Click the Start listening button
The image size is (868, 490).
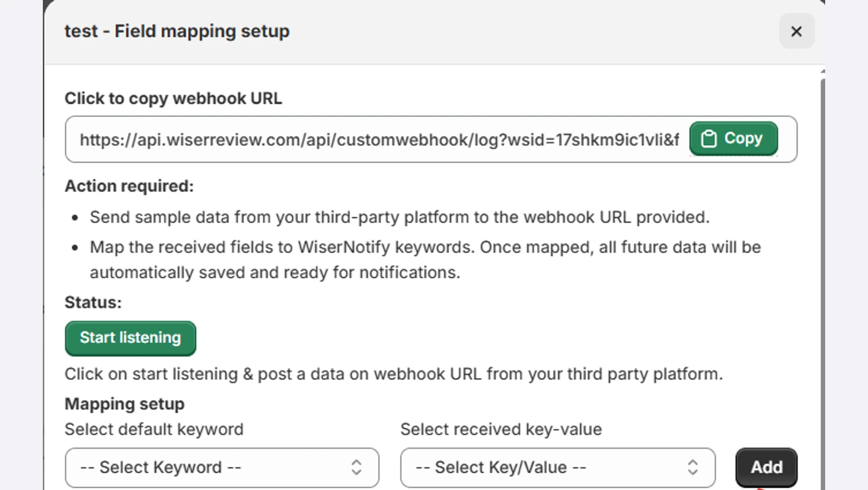click(x=130, y=338)
